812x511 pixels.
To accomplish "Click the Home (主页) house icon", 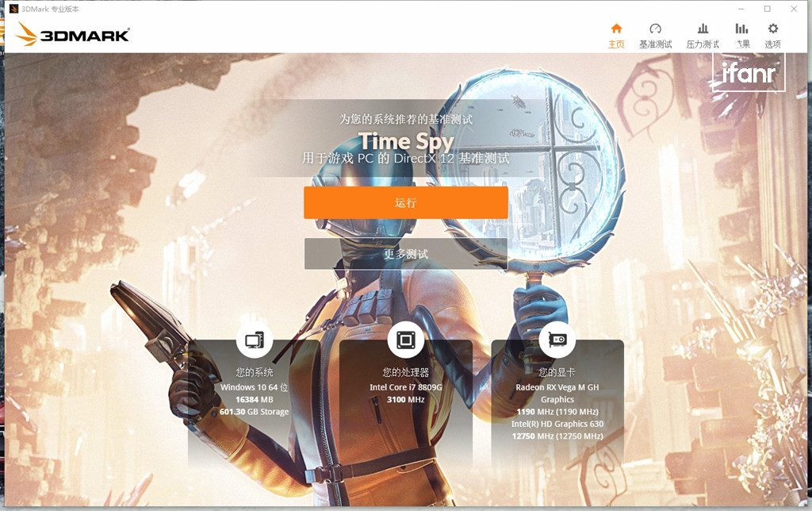I will point(616,29).
